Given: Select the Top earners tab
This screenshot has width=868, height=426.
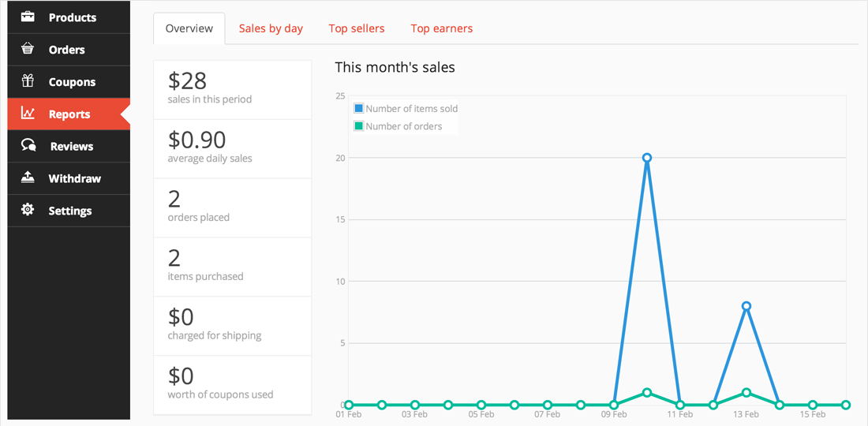Looking at the screenshot, I should [441, 28].
